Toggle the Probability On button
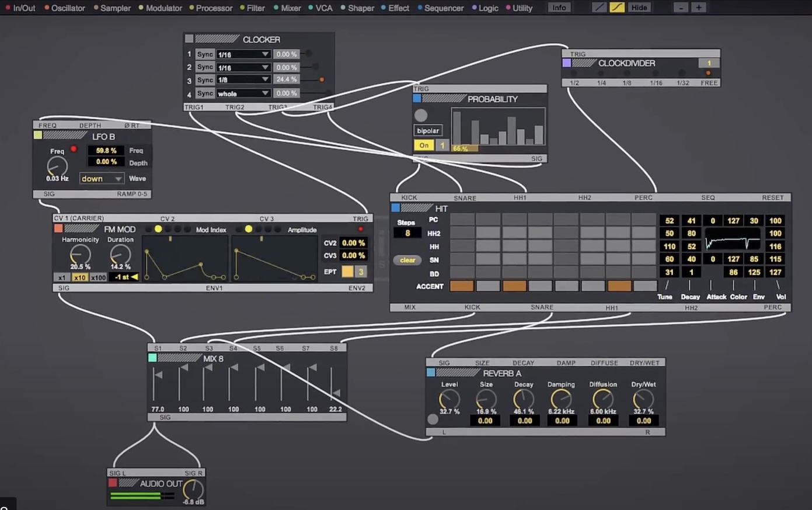This screenshot has width=812, height=510. [x=424, y=145]
